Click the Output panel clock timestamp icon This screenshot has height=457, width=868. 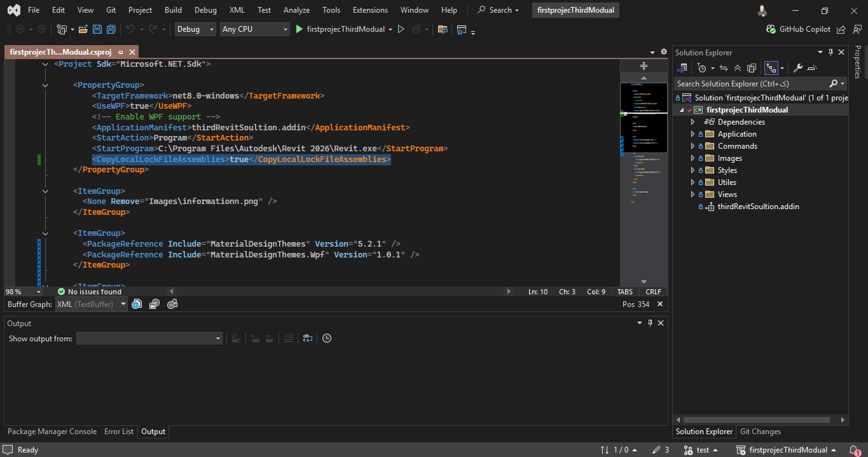(327, 339)
